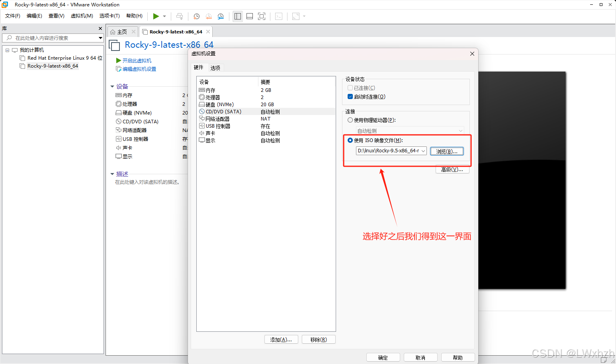Collapse the 我的计算机 tree node
The width and height of the screenshot is (616, 364).
7,50
